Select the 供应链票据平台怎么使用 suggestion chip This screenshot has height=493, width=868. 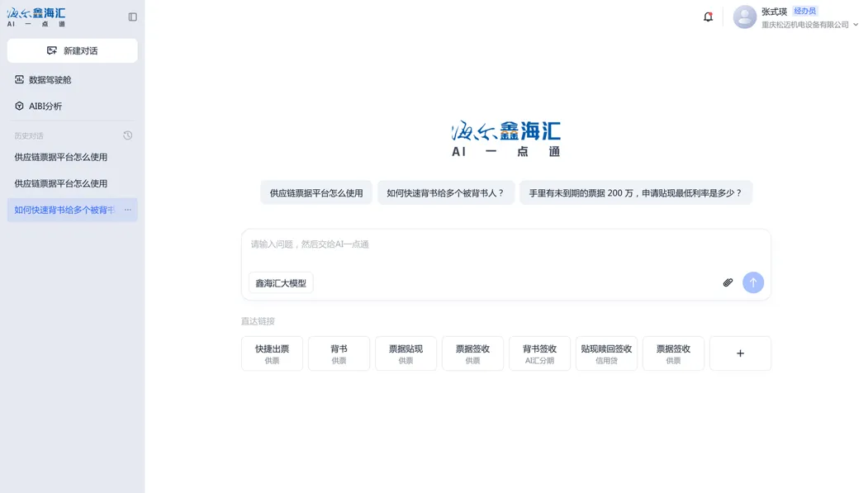point(316,193)
